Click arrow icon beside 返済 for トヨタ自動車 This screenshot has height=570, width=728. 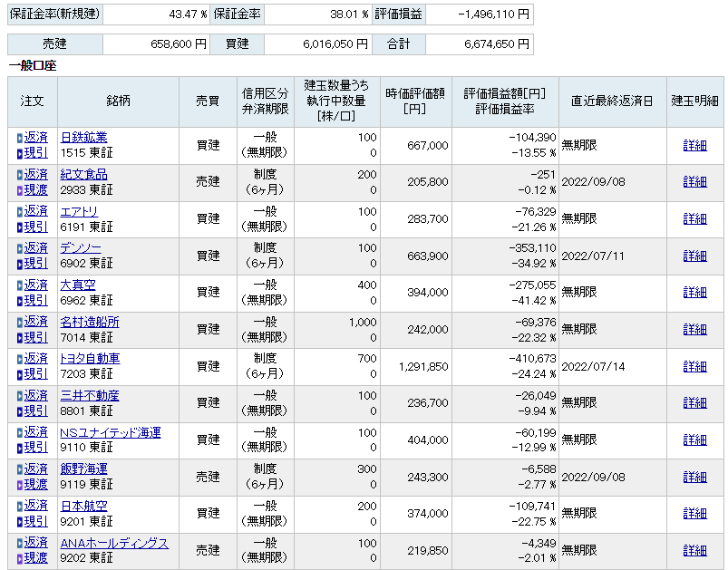pos(19,359)
